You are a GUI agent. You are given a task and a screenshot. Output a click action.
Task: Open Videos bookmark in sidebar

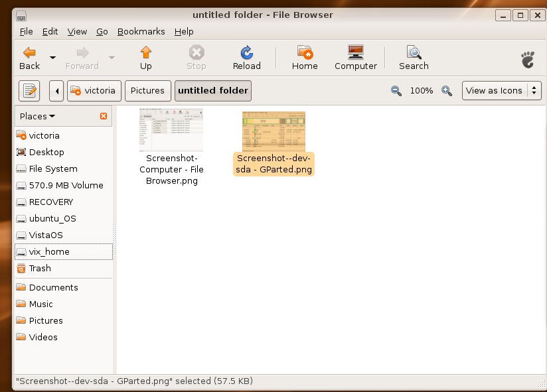(64, 338)
